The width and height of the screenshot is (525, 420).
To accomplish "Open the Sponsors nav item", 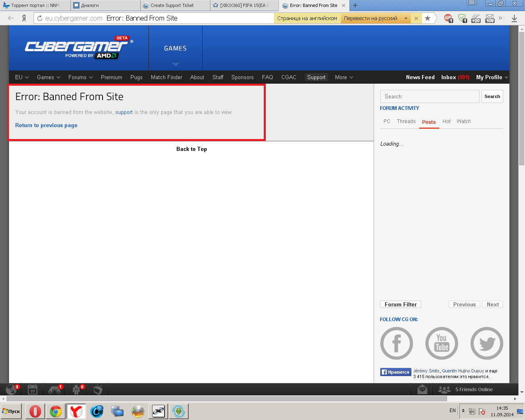I will tap(242, 77).
